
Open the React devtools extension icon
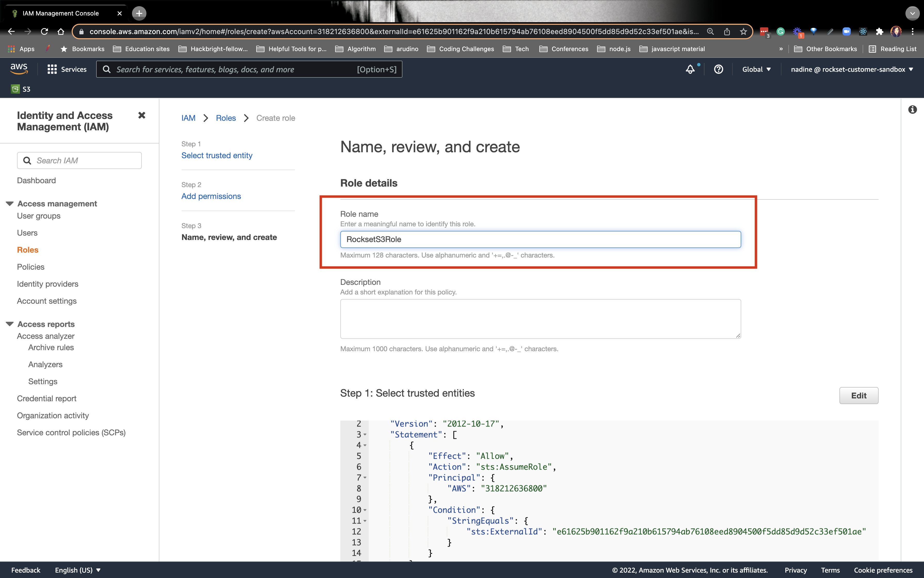[x=863, y=32]
